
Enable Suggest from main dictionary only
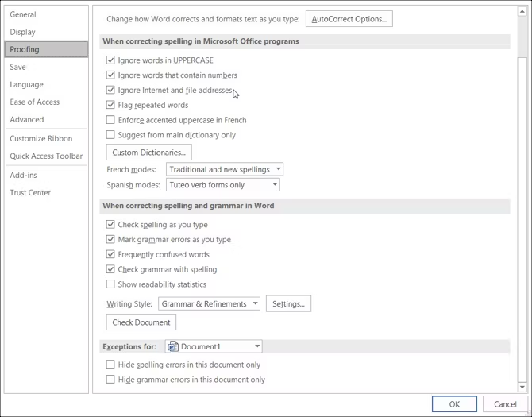point(110,135)
